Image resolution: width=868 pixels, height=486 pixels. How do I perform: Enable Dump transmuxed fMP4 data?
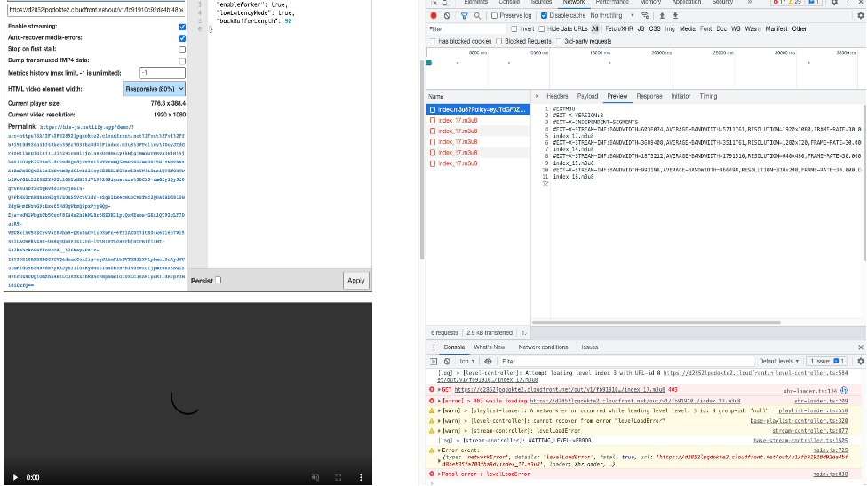coord(182,61)
